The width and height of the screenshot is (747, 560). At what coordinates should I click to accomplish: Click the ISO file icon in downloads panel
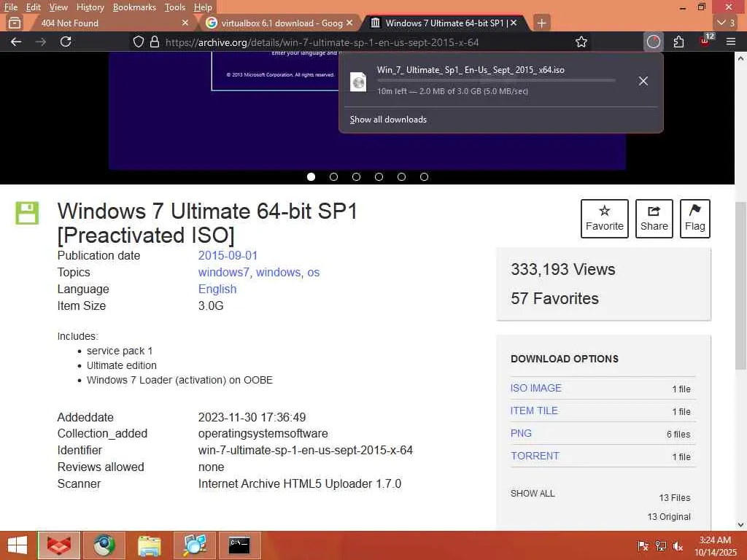(x=358, y=82)
